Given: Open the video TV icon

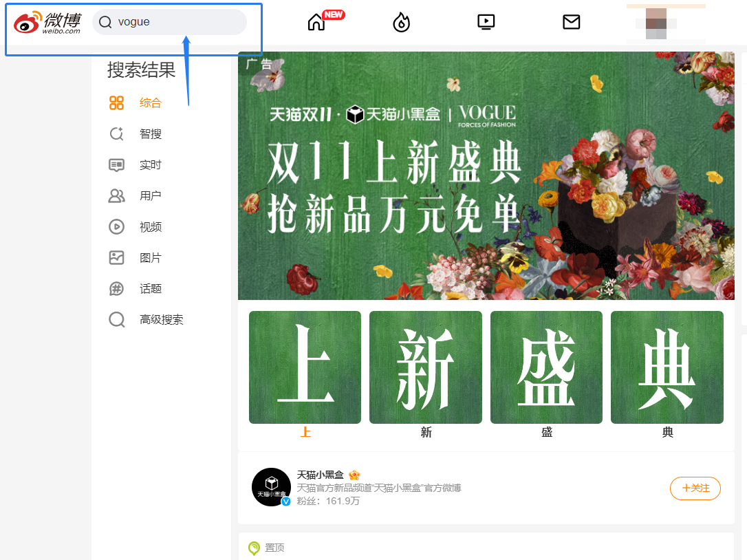Looking at the screenshot, I should (486, 22).
